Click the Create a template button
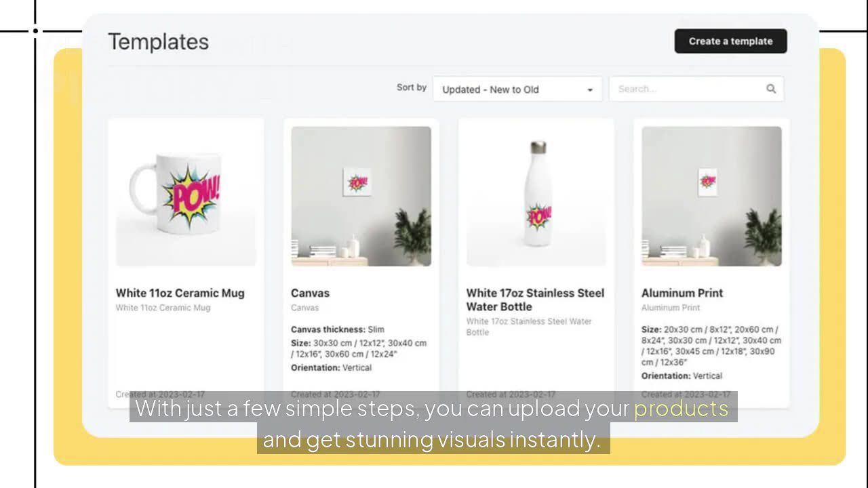This screenshot has height=488, width=868. (x=730, y=41)
